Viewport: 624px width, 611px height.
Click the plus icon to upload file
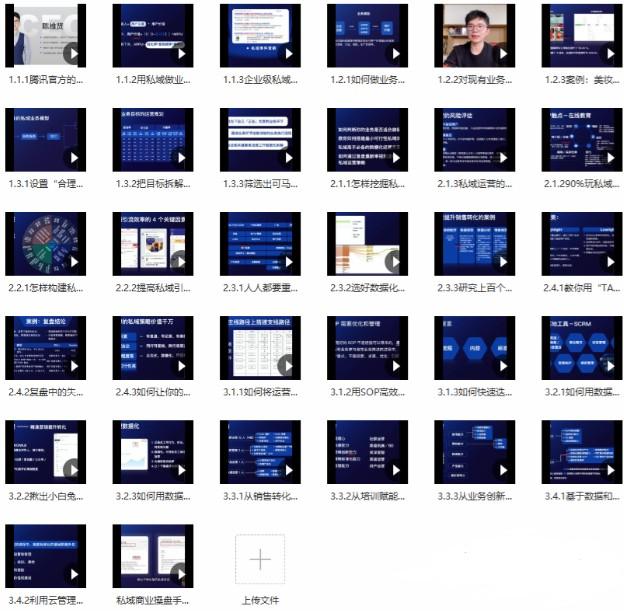259,558
